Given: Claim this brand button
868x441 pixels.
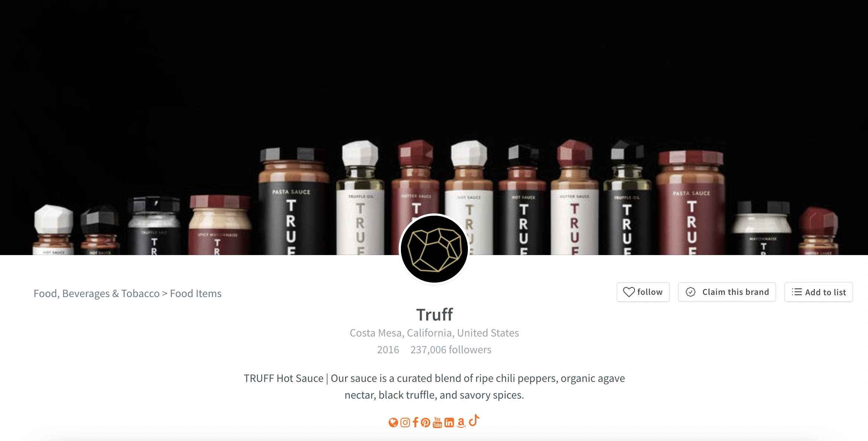Looking at the screenshot, I should click(x=727, y=292).
